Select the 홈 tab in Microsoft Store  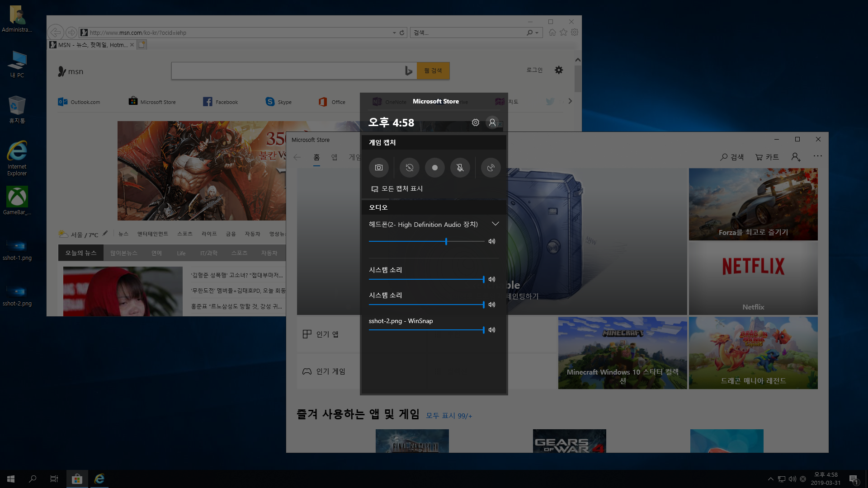pos(316,157)
